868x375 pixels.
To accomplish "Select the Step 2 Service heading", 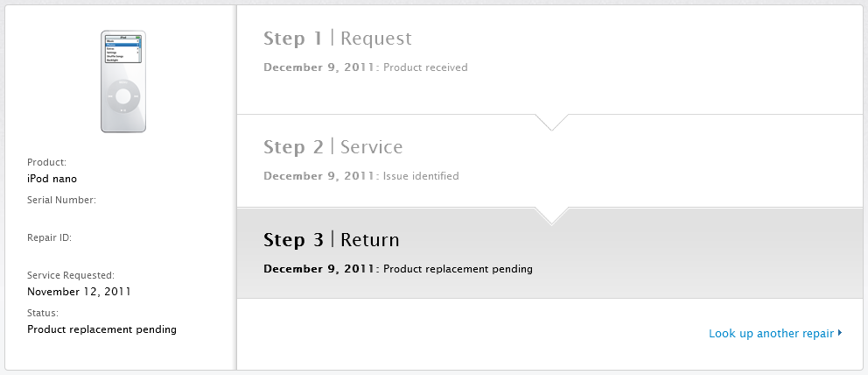I will 332,147.
